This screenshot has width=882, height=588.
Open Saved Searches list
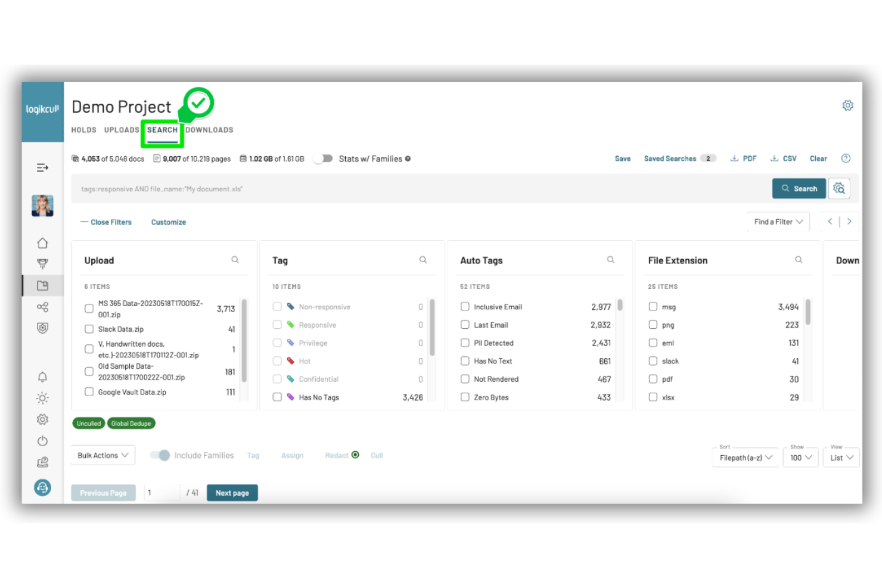680,158
